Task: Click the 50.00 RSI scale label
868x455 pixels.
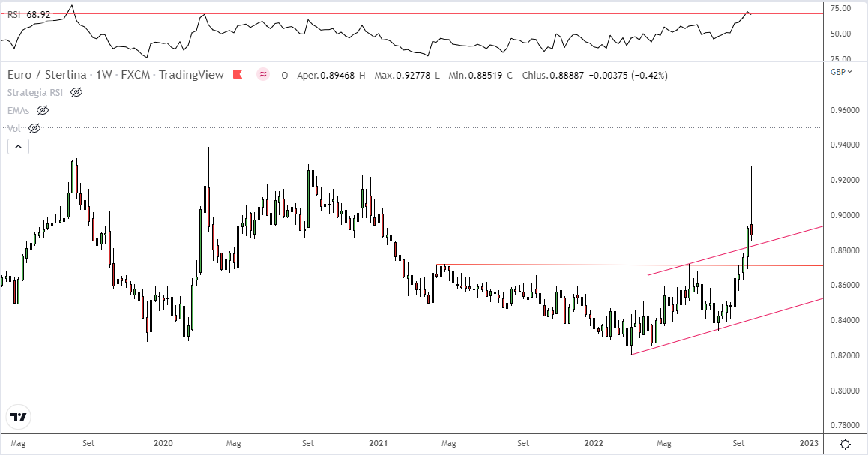Action: click(x=841, y=34)
